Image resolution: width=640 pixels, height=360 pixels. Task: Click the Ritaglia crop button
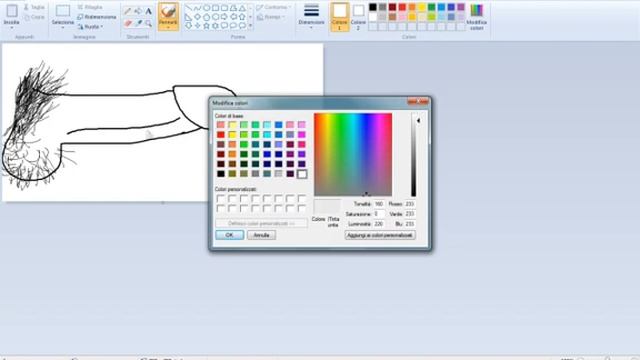click(90, 7)
